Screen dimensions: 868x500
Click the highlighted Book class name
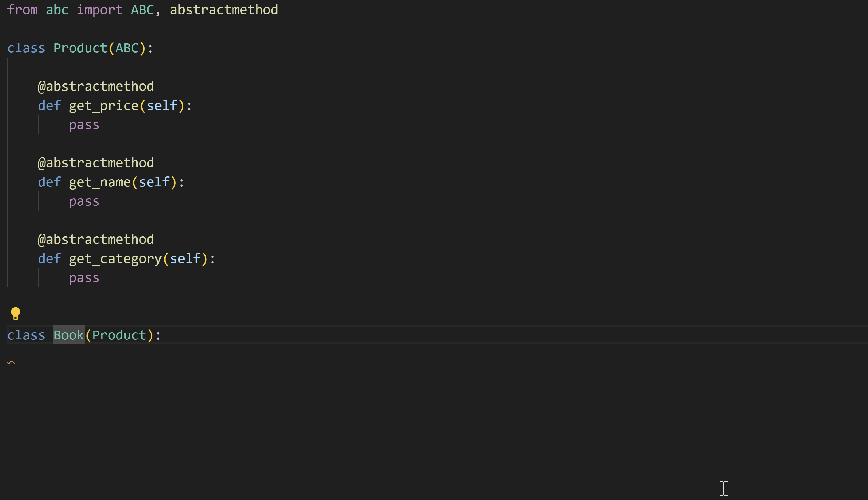point(69,335)
